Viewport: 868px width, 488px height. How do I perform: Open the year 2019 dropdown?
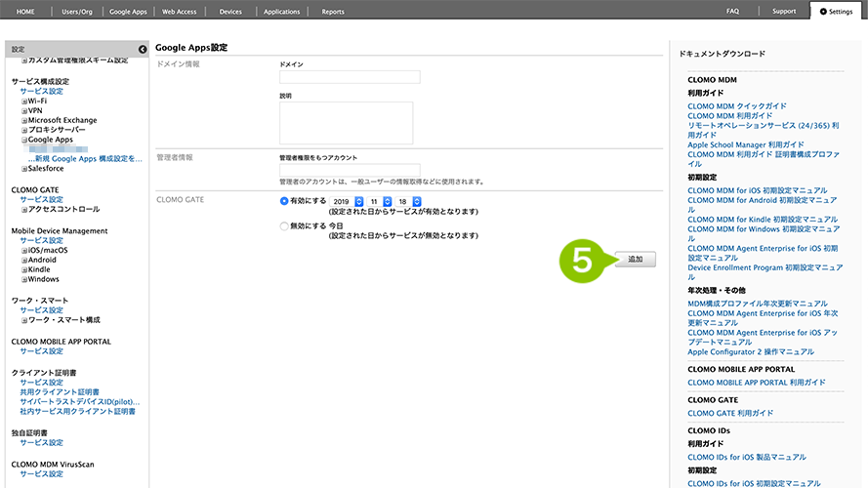(347, 201)
